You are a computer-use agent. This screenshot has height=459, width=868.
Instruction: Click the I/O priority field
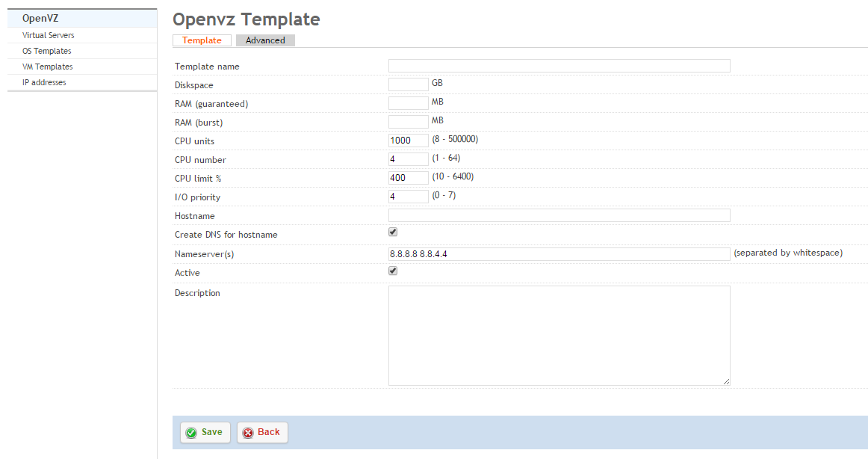409,197
